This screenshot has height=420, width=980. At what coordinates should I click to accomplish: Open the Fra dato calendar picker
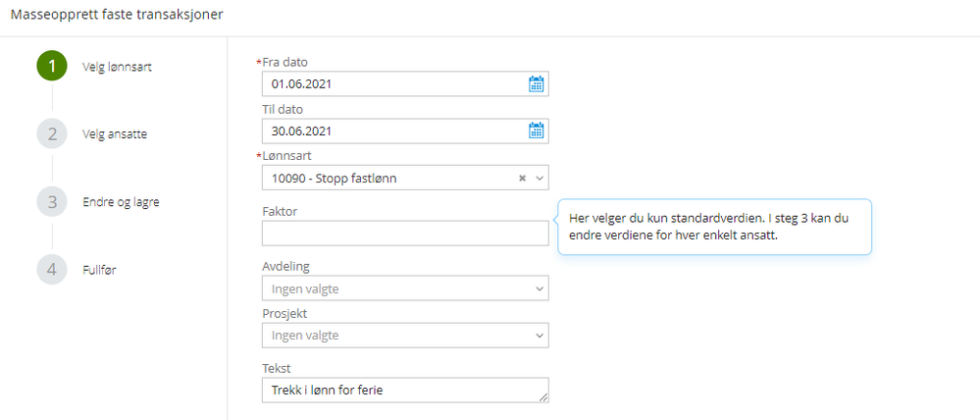click(x=536, y=84)
